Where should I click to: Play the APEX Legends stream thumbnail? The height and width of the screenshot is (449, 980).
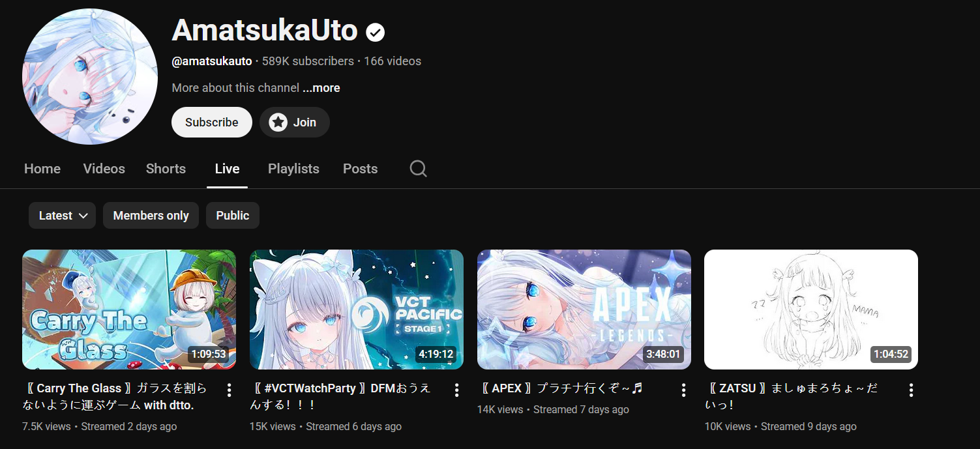(584, 310)
